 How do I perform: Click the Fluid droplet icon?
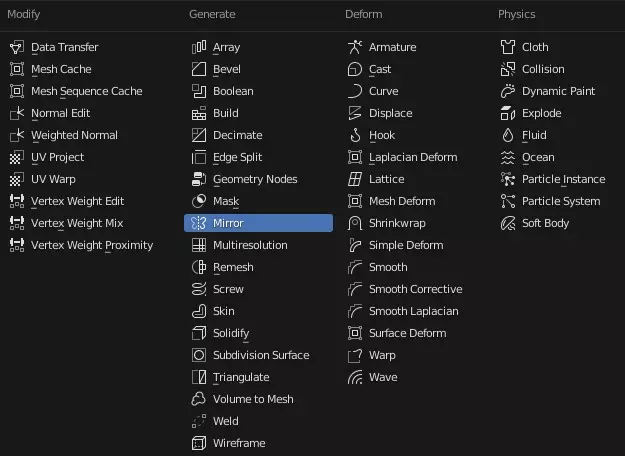click(508, 135)
